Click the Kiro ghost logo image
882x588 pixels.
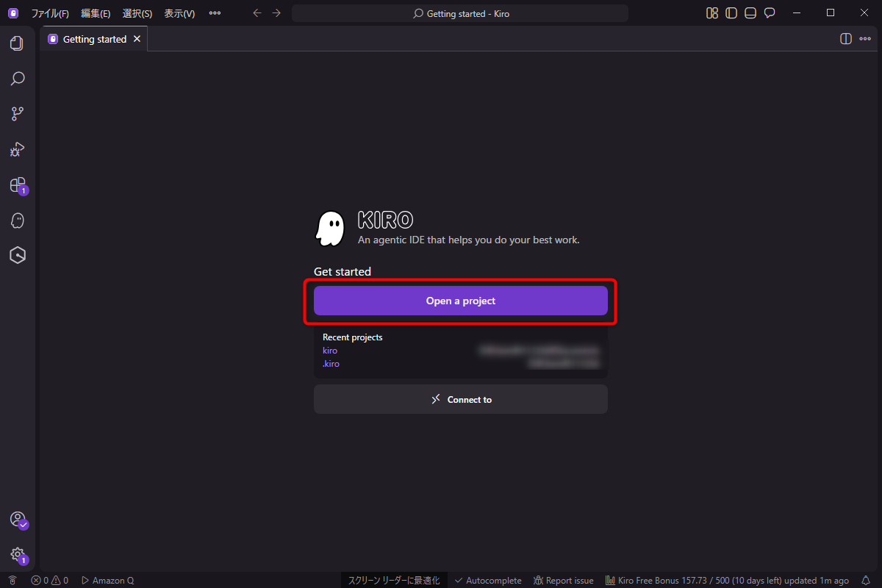click(x=329, y=229)
